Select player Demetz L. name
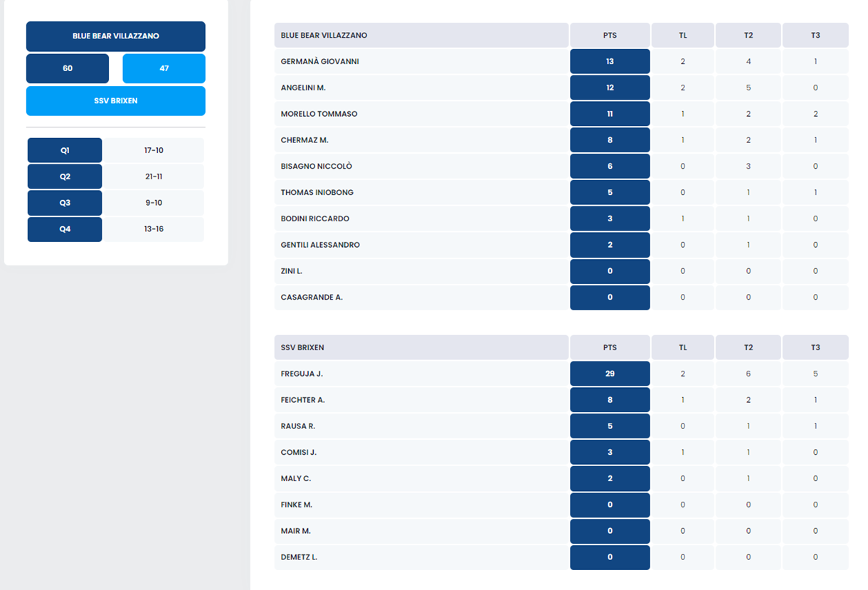Image resolution: width=868 pixels, height=590 pixels. pos(299,557)
